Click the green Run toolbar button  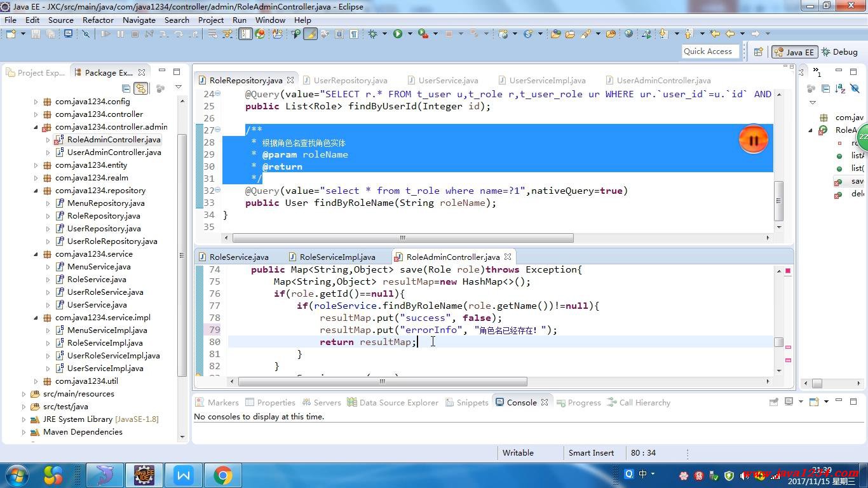pyautogui.click(x=398, y=34)
